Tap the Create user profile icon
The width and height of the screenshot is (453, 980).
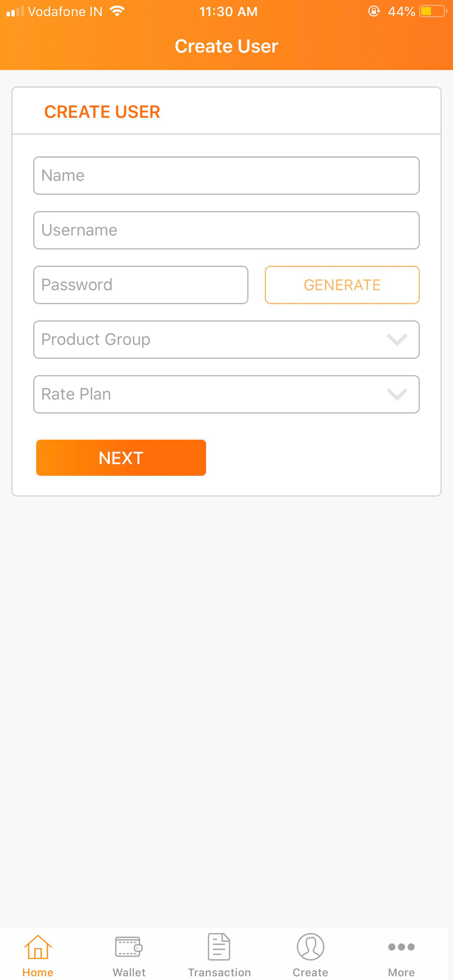pyautogui.click(x=310, y=946)
